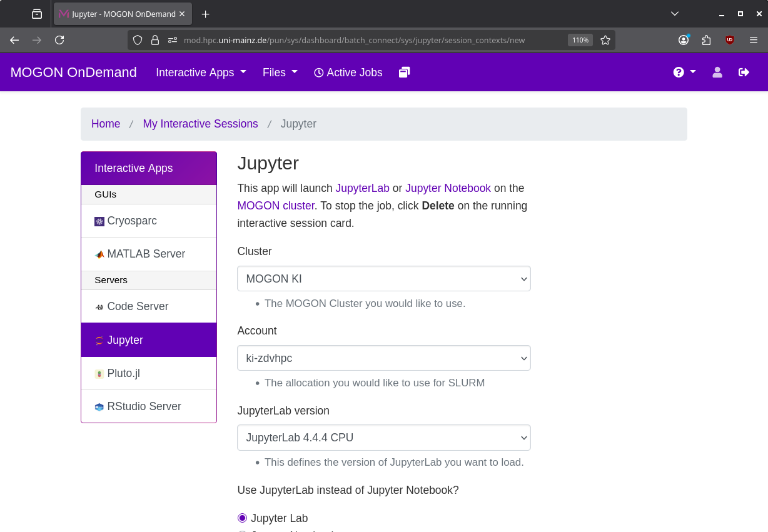Click the MOGON OnDemand brand link

pos(73,73)
